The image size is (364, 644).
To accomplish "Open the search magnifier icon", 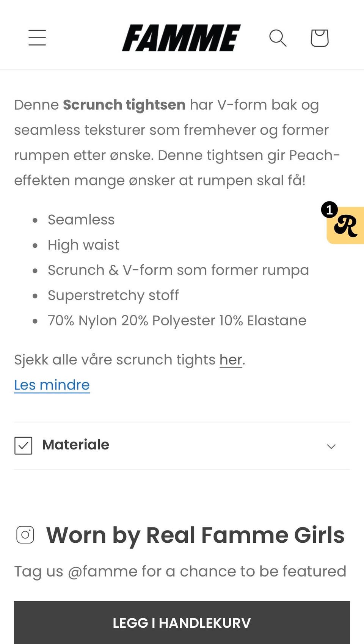I will [x=278, y=38].
